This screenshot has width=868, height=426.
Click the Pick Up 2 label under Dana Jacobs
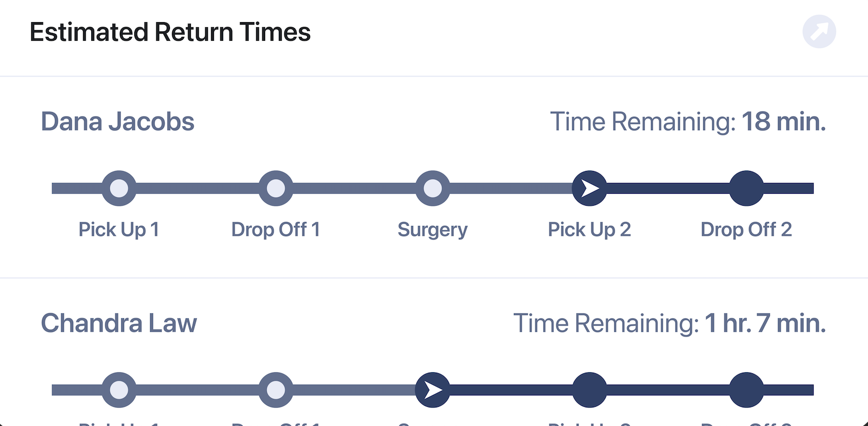pos(589,229)
